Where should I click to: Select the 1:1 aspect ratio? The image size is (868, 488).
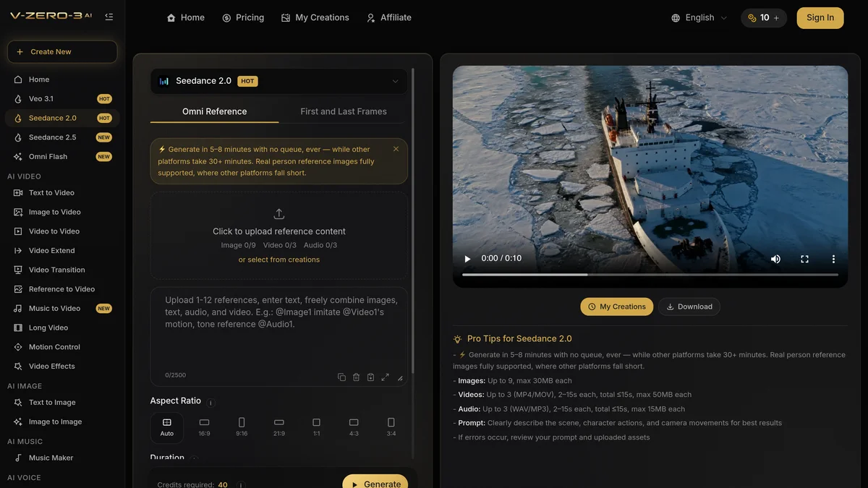pos(316,427)
